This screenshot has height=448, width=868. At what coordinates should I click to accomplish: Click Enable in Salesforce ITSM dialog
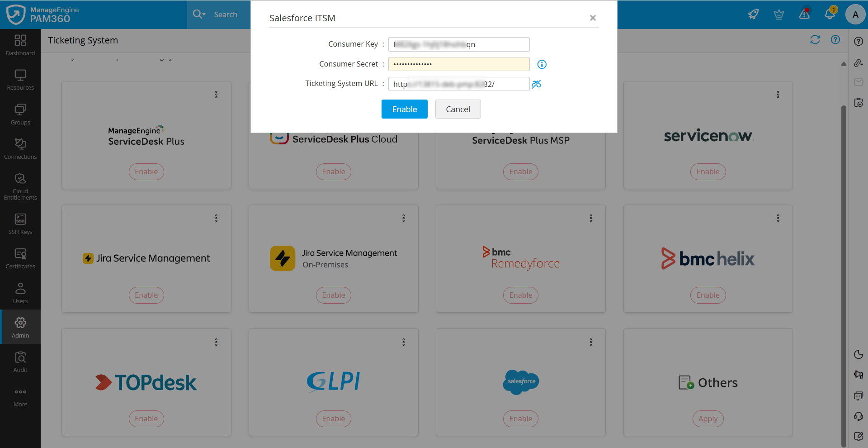tap(405, 109)
